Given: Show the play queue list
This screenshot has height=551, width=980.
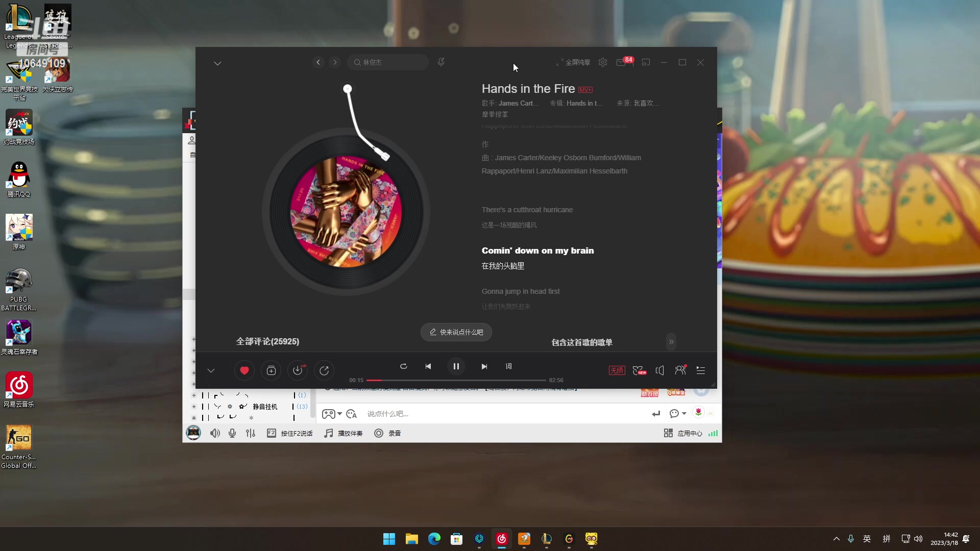Looking at the screenshot, I should [701, 370].
